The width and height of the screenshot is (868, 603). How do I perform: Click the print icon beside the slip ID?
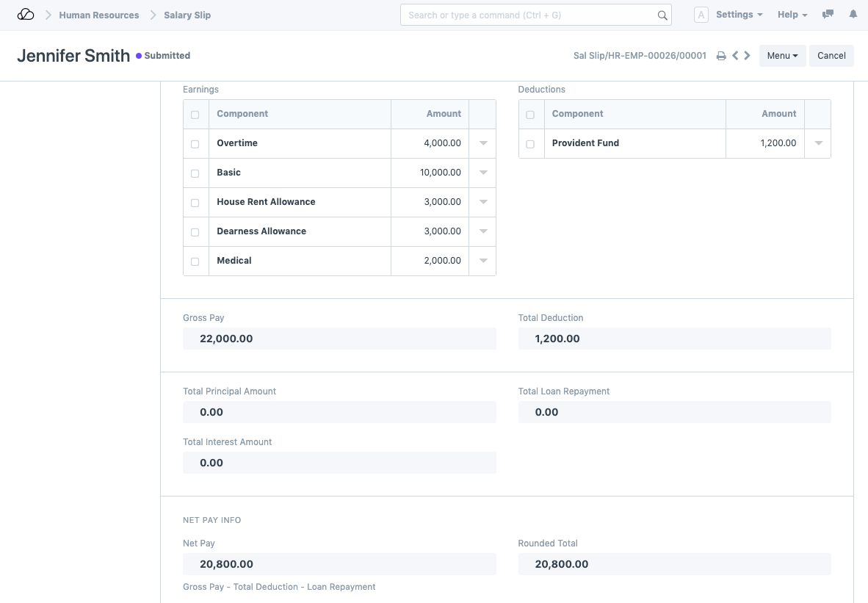[721, 56]
